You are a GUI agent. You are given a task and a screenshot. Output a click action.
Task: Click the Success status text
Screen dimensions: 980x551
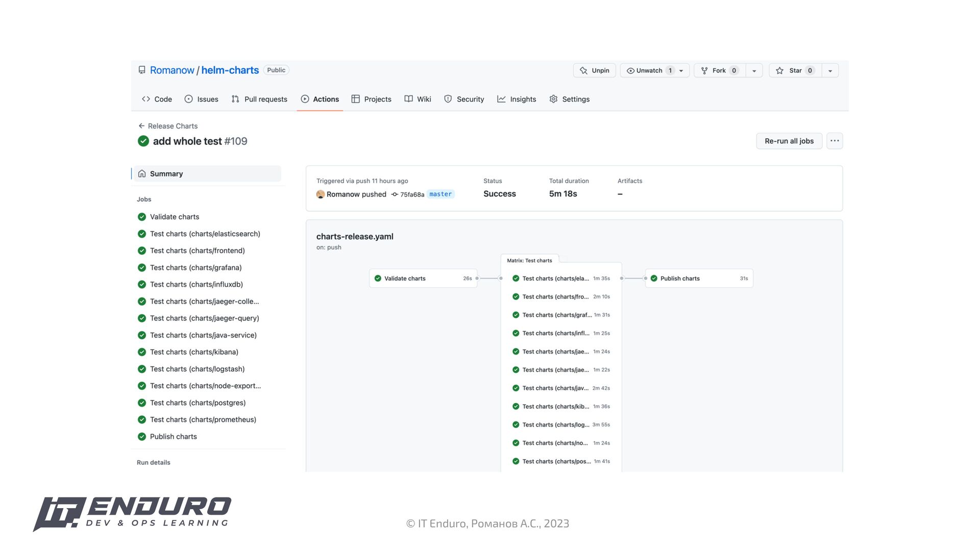500,194
